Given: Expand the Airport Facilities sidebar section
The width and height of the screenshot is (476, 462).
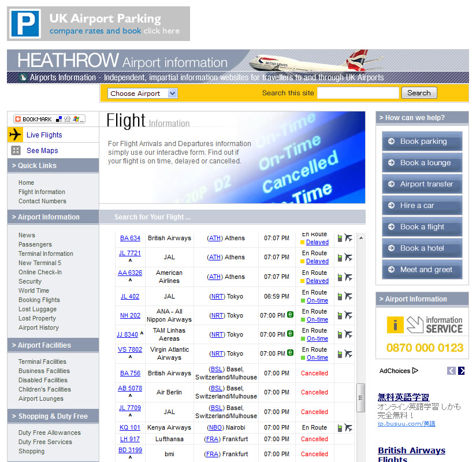Looking at the screenshot, I should click(53, 345).
